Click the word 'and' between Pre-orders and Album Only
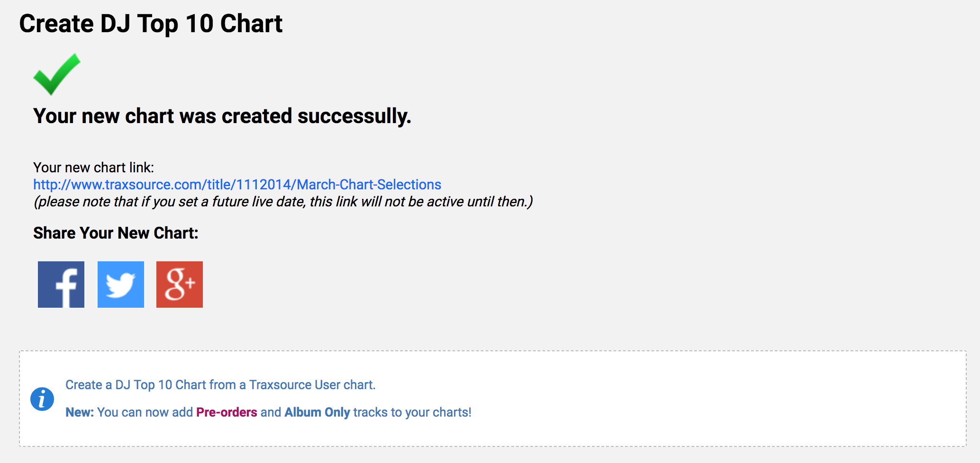 tap(271, 412)
